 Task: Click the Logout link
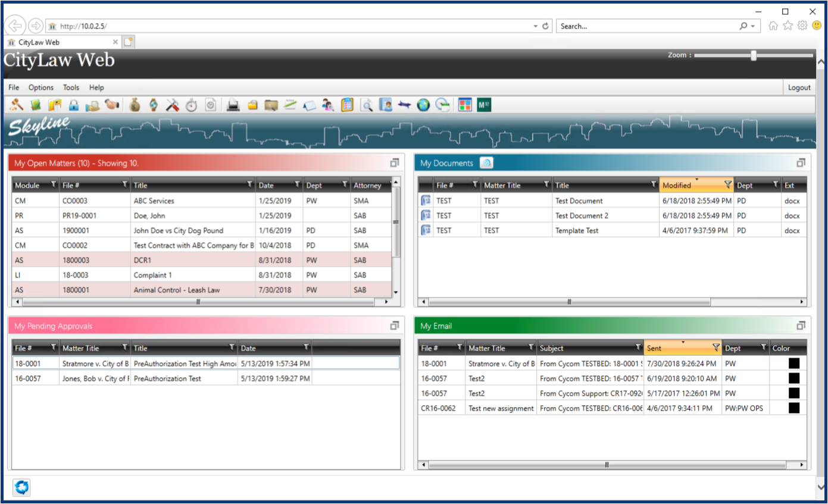coord(799,87)
